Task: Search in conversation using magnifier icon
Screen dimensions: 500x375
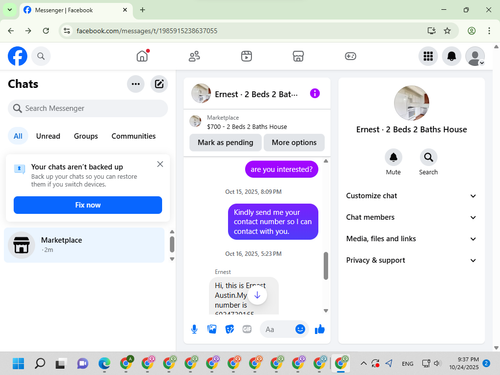Action: (428, 157)
